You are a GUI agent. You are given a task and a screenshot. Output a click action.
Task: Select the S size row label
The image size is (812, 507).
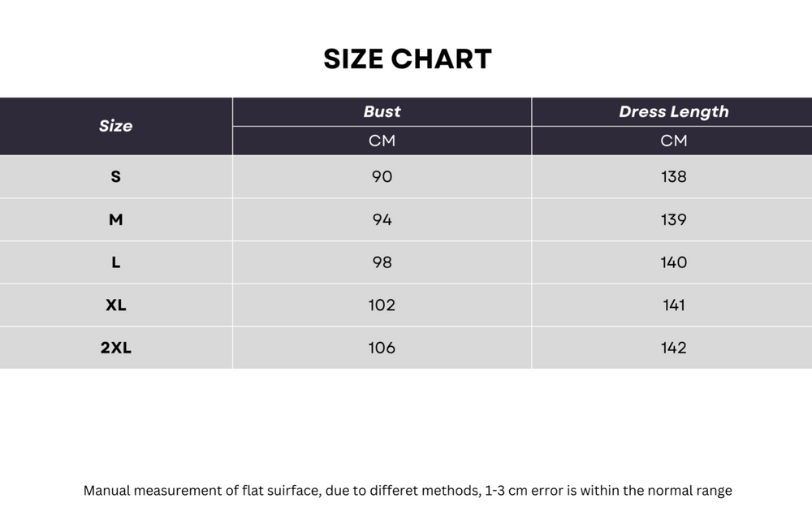pyautogui.click(x=115, y=177)
